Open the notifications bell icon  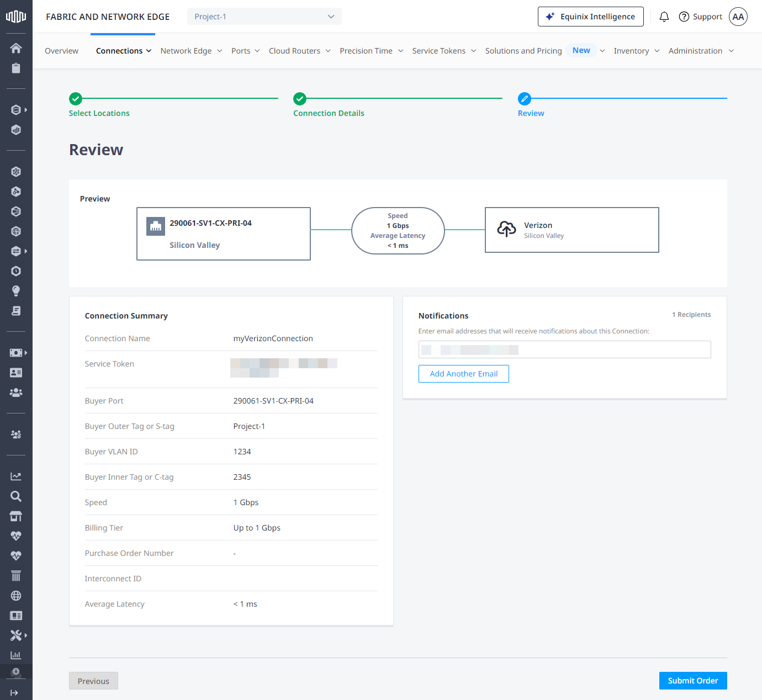pos(664,17)
